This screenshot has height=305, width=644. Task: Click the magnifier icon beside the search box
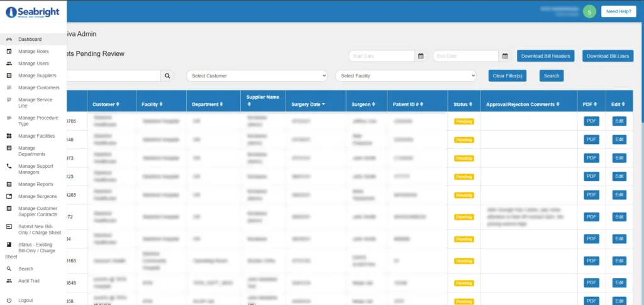(x=167, y=76)
